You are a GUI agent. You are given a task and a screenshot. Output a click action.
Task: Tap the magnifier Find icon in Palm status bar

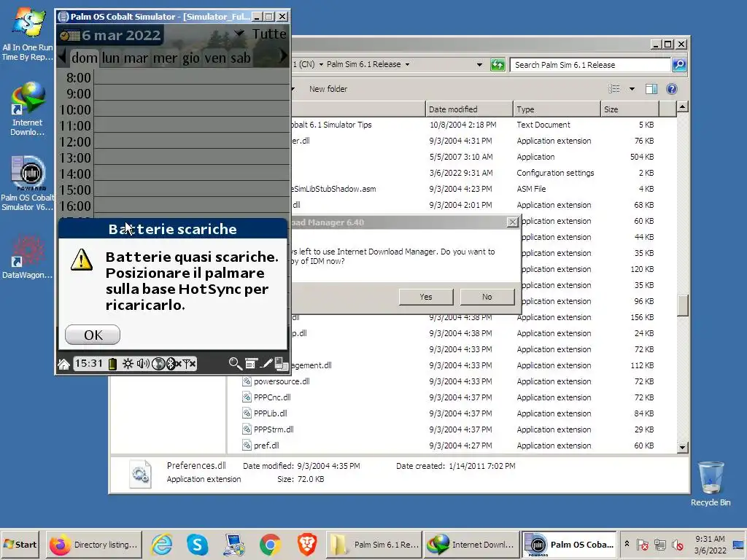click(235, 364)
